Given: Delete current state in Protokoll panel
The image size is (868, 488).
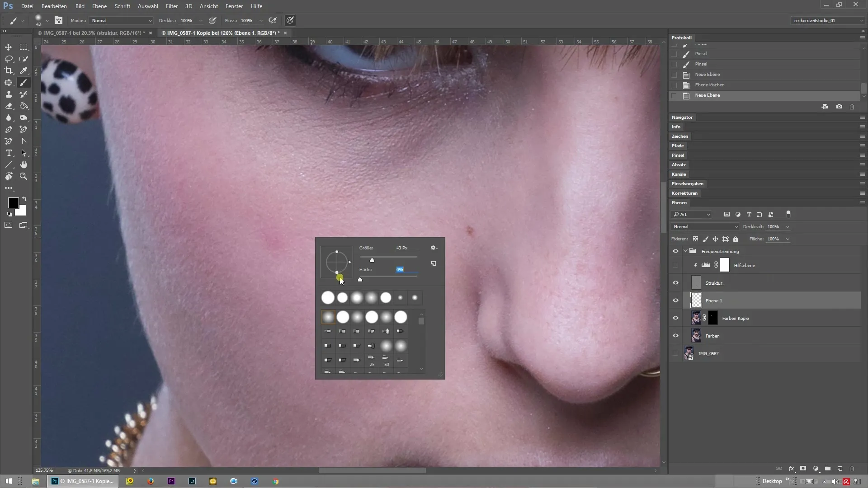Looking at the screenshot, I should coord(852,107).
